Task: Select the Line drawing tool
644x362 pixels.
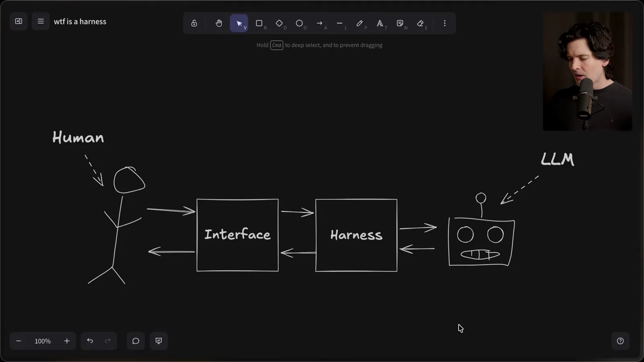Action: point(340,23)
